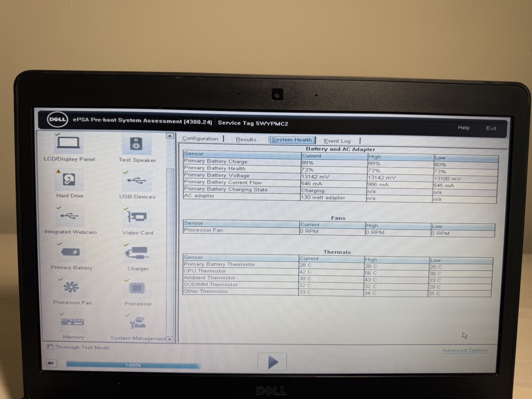Click the 'Charging' state value
Image resolution: width=532 pixels, height=399 pixels.
pyautogui.click(x=313, y=190)
